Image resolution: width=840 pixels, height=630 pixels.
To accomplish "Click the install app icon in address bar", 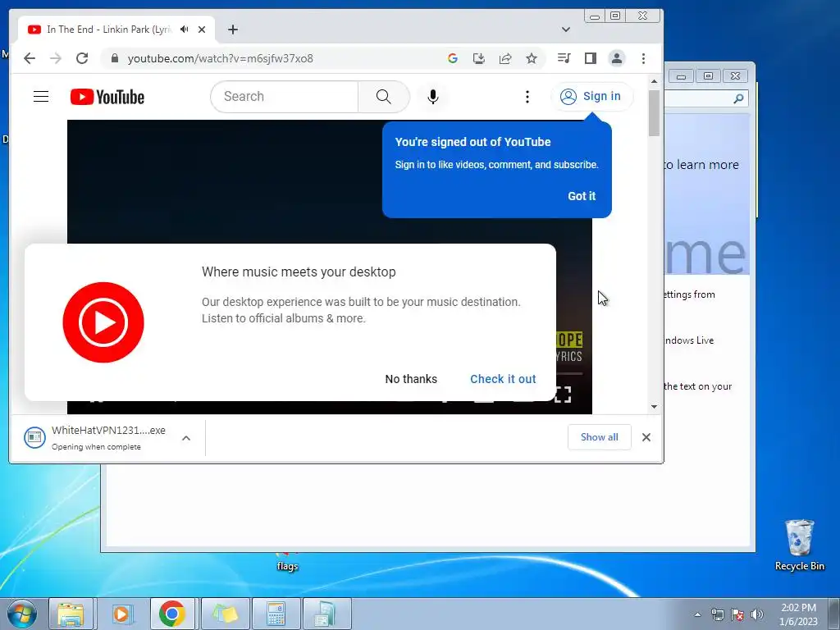I will tap(479, 58).
